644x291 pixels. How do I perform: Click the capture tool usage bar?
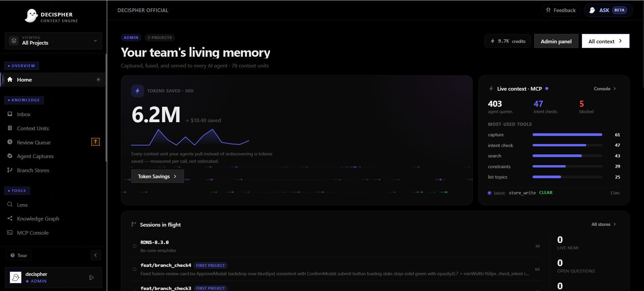tap(567, 135)
